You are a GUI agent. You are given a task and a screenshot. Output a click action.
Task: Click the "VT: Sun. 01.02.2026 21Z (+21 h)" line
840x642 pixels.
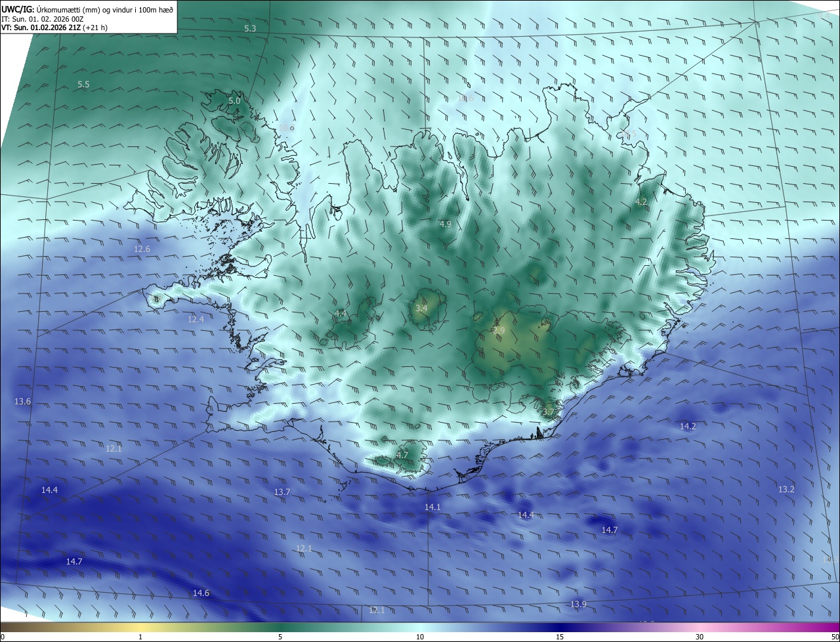[x=54, y=28]
